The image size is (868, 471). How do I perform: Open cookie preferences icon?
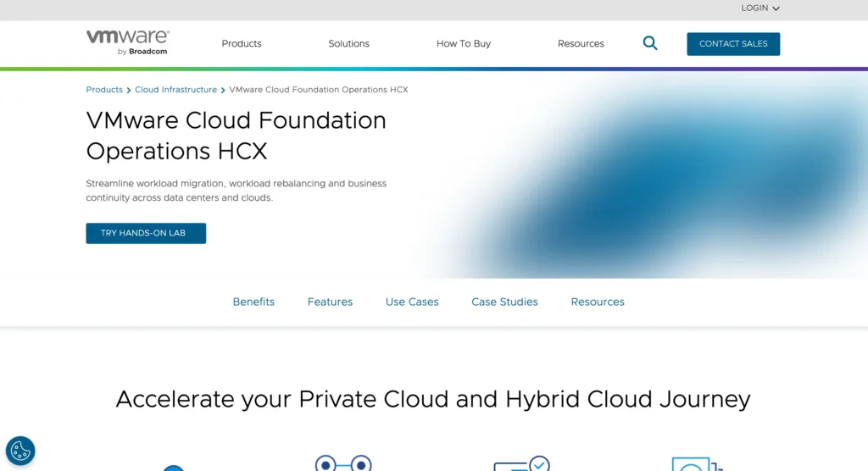pos(20,451)
